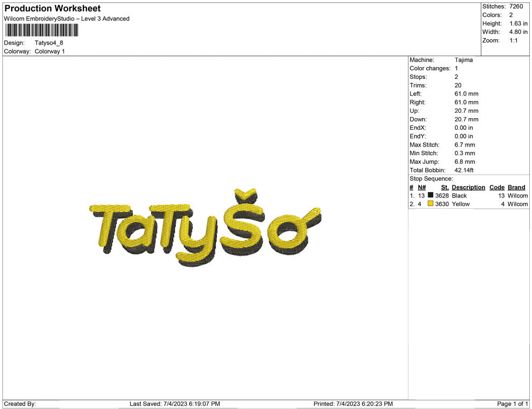Click the 'Stop Sequence:' label
532x409 pixels.
coord(431,179)
